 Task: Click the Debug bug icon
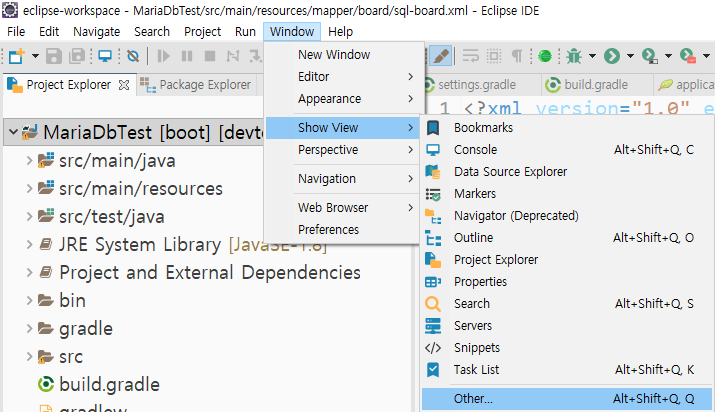click(x=574, y=57)
